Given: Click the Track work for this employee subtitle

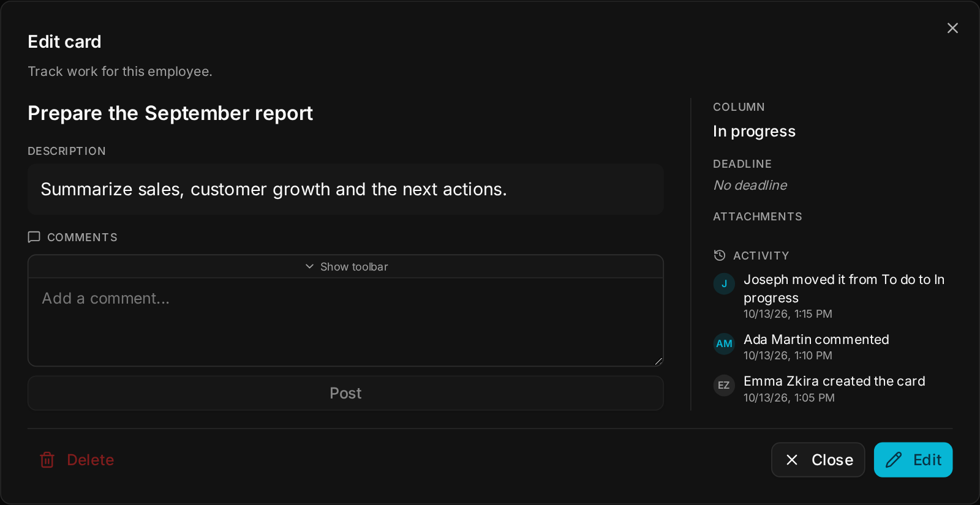Looking at the screenshot, I should [120, 72].
